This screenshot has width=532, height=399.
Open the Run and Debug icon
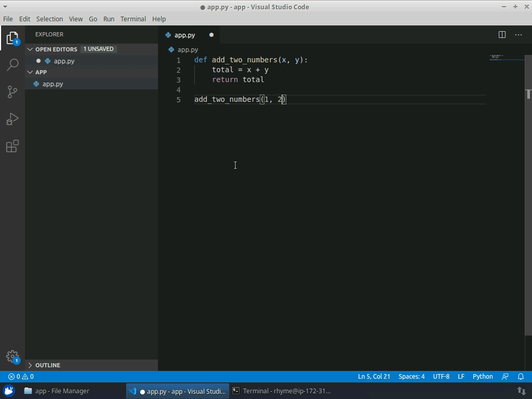12,119
